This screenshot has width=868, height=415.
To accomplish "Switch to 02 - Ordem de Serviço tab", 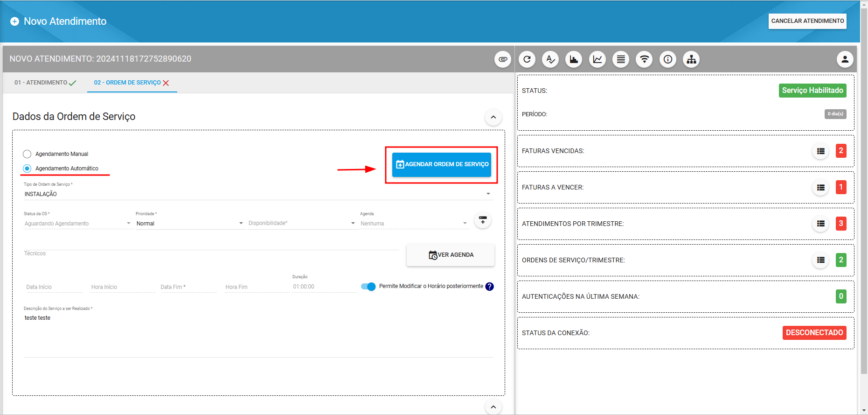I will (132, 83).
